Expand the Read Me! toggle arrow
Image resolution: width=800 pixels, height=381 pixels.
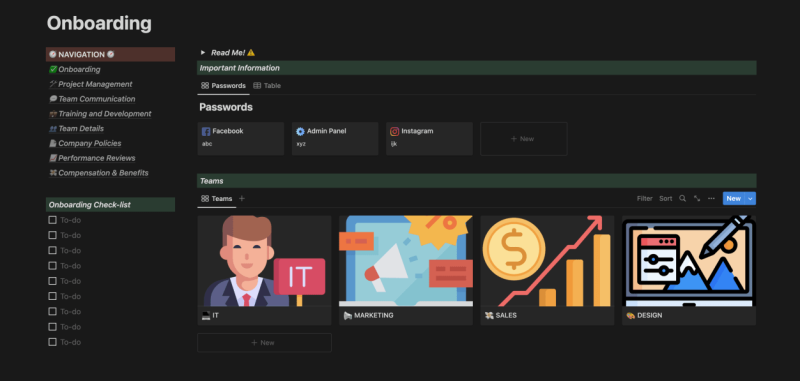pyautogui.click(x=203, y=53)
